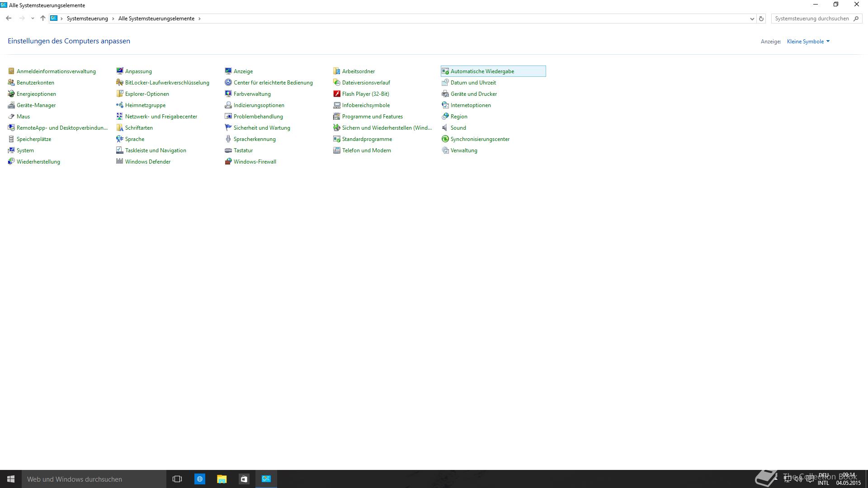Image resolution: width=868 pixels, height=488 pixels.
Task: Open the browser globe icon on taskbar
Action: (199, 479)
